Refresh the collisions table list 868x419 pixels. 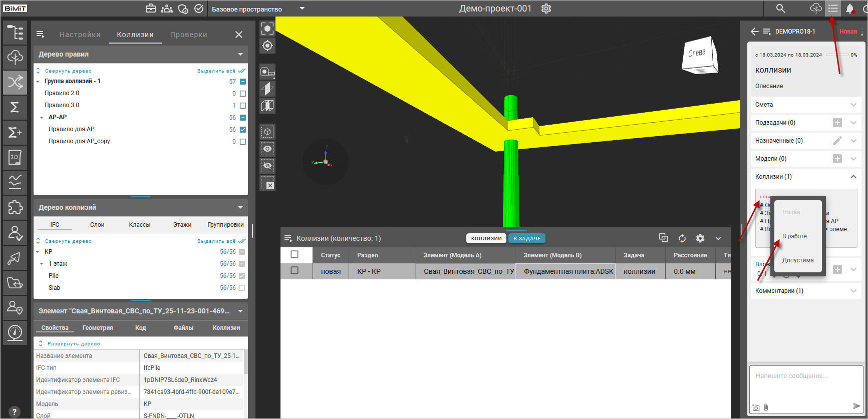coord(682,238)
